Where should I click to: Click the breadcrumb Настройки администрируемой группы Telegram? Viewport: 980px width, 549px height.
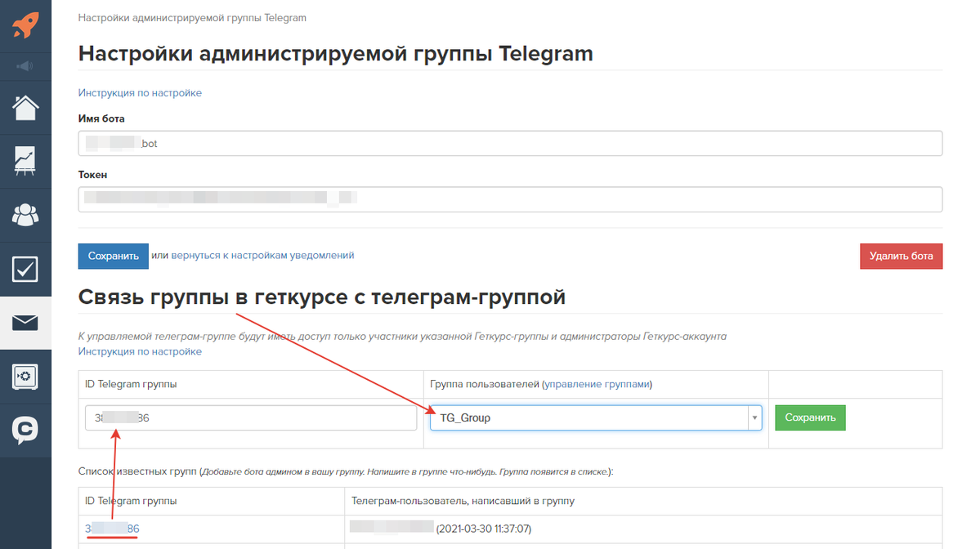tap(192, 18)
